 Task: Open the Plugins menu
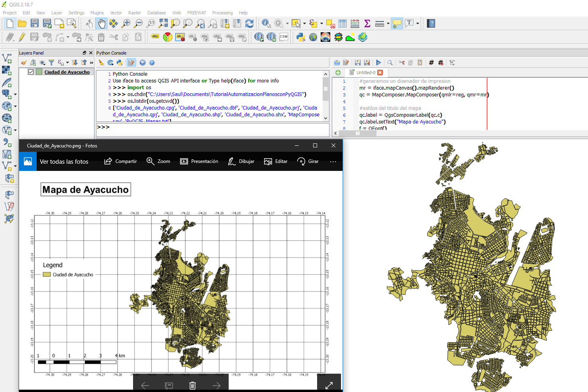coord(97,13)
